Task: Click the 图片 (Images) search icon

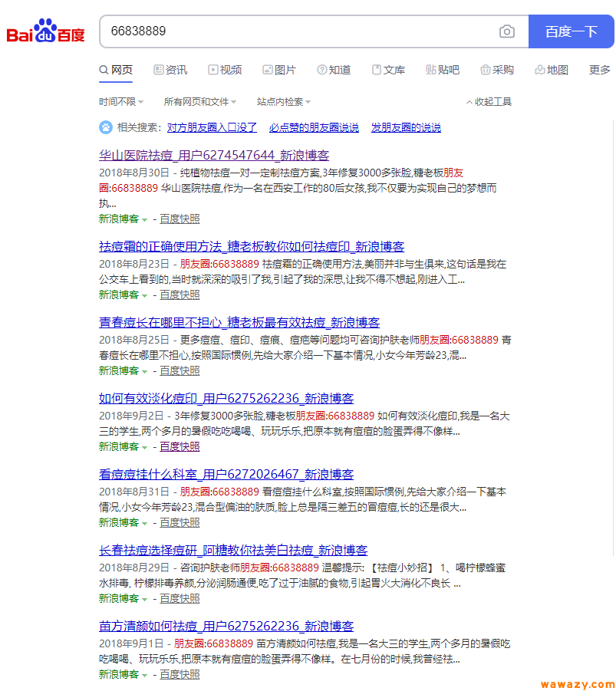Action: 266,69
